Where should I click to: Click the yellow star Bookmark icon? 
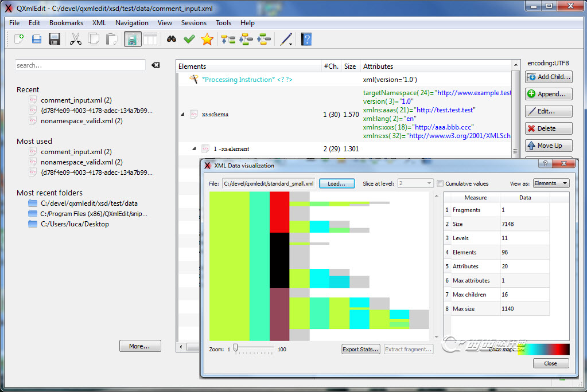pyautogui.click(x=207, y=39)
